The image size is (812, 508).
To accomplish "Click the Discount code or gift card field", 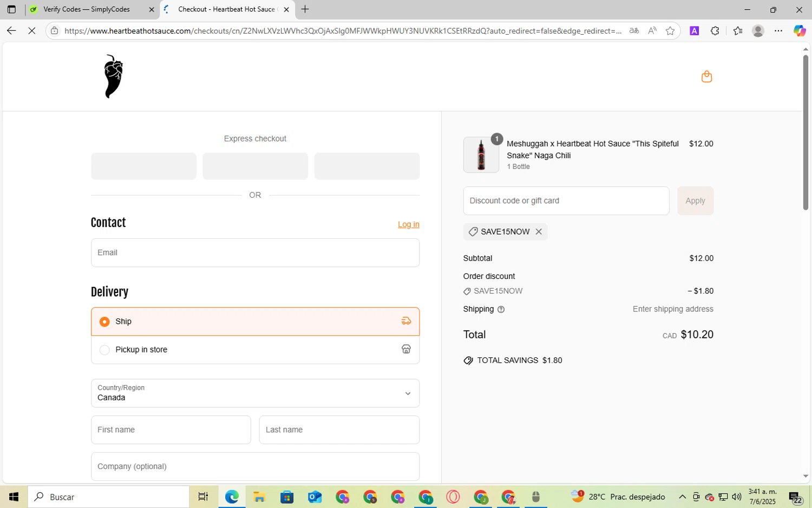I will tap(566, 201).
